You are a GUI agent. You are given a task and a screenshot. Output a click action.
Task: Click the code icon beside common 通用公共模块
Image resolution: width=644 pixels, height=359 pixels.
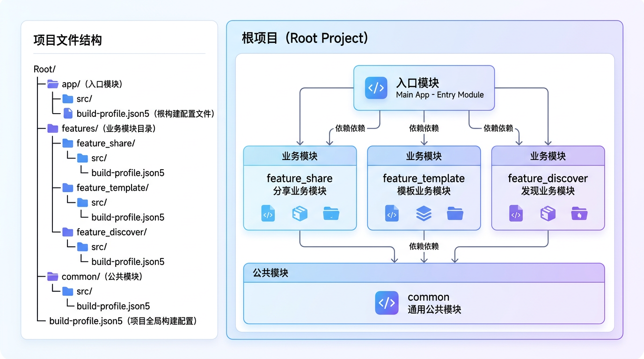(x=387, y=303)
